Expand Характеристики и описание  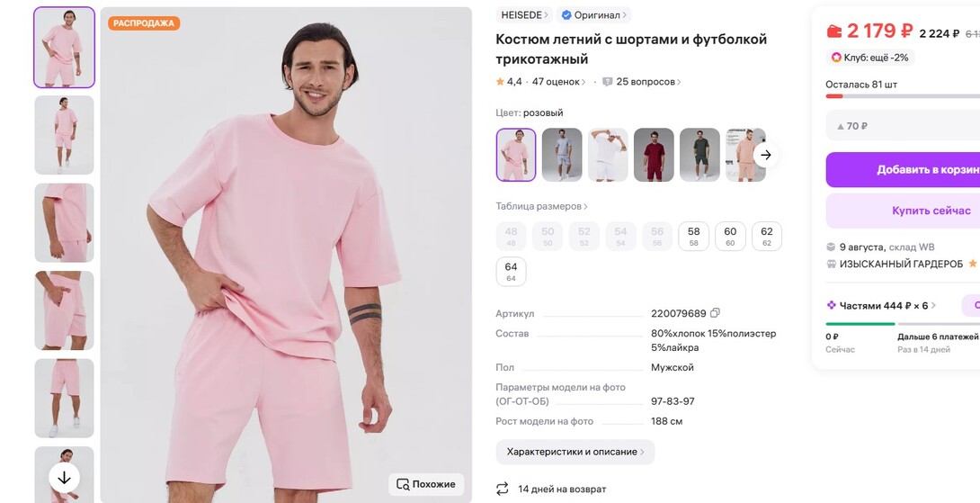point(575,452)
